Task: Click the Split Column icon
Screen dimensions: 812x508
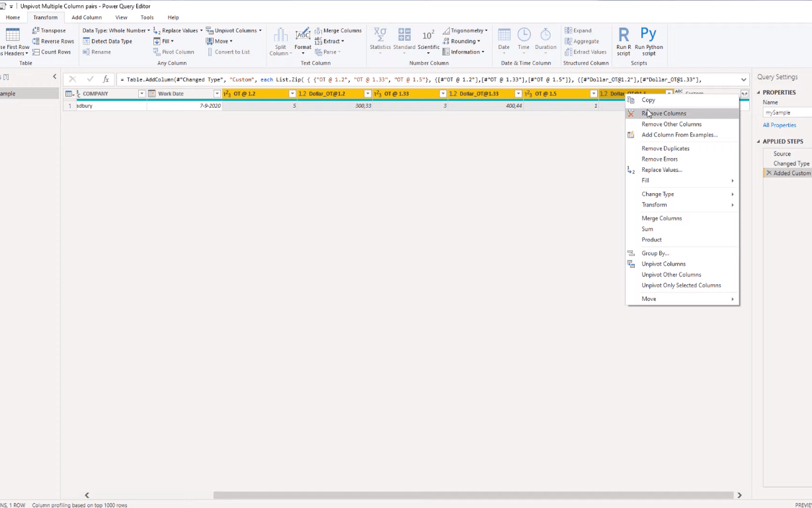Action: 280,35
